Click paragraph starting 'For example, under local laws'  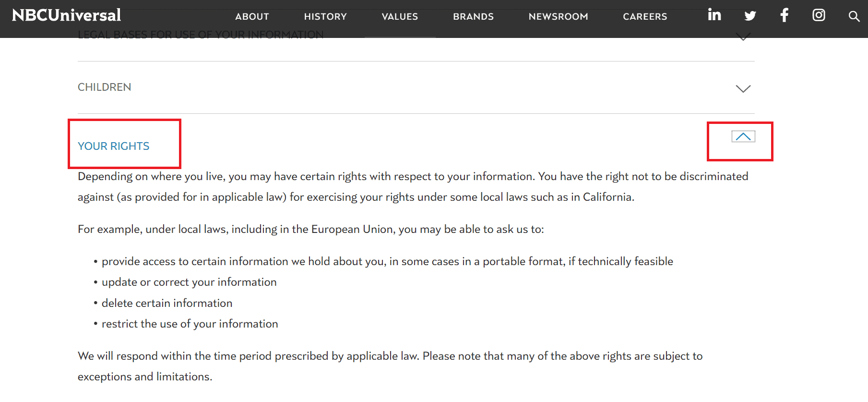pyautogui.click(x=311, y=229)
